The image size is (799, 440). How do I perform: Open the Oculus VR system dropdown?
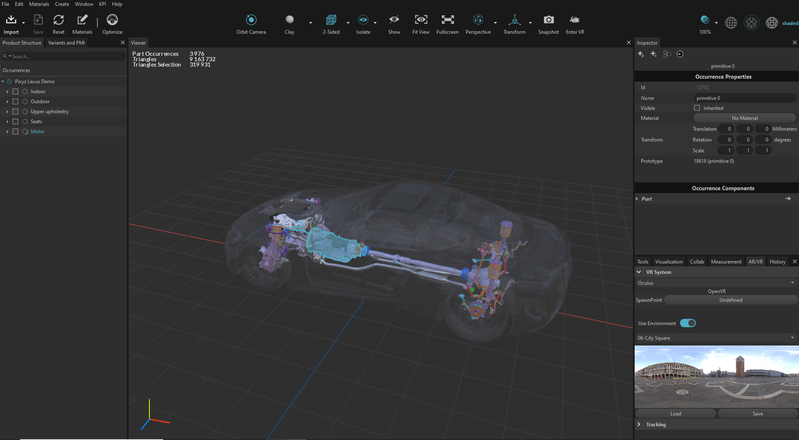(715, 283)
